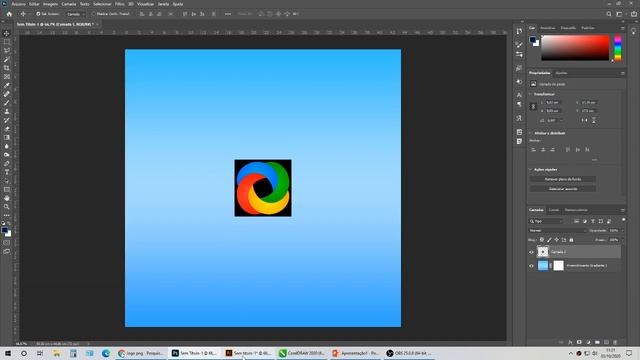Open the layer filter Tipo dropdown
Viewport: 640px width, 360px height.
point(546,221)
